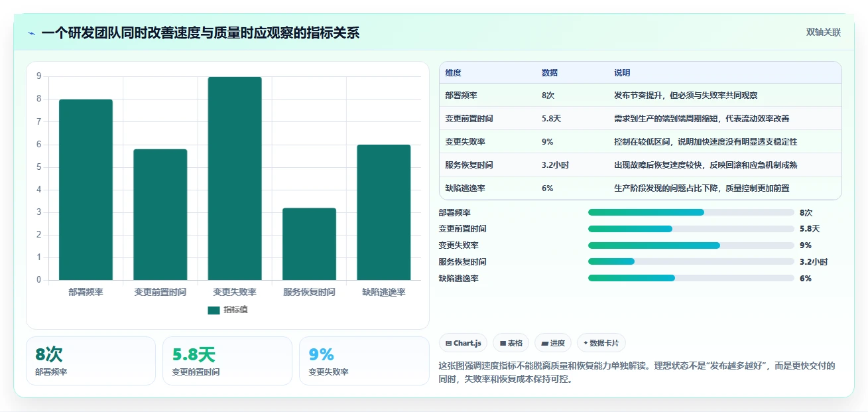Image resolution: width=868 pixels, height=412 pixels.
Task: Open the 8次 部署频率 stat card
Action: pos(91,361)
